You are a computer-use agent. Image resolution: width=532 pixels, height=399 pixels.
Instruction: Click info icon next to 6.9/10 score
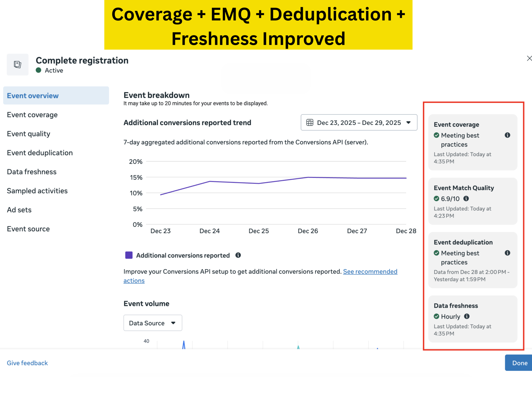pyautogui.click(x=466, y=198)
